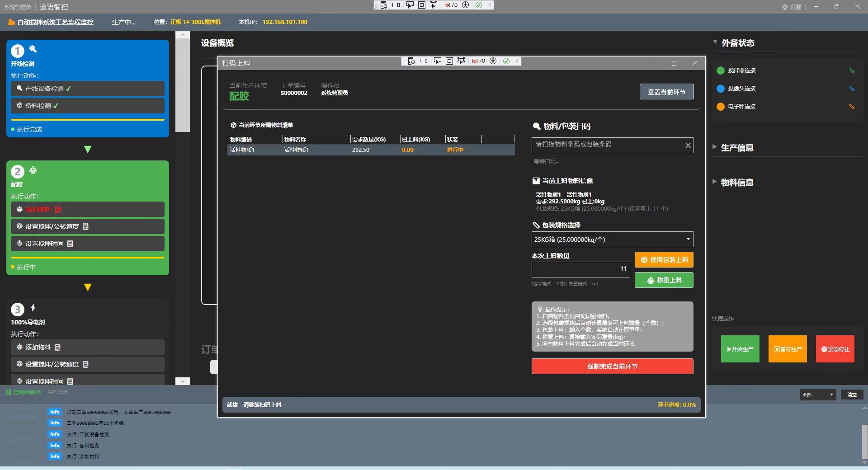Open 添加物料 action in step 3 100%导电剂
The height and width of the screenshot is (470, 868).
88,347
